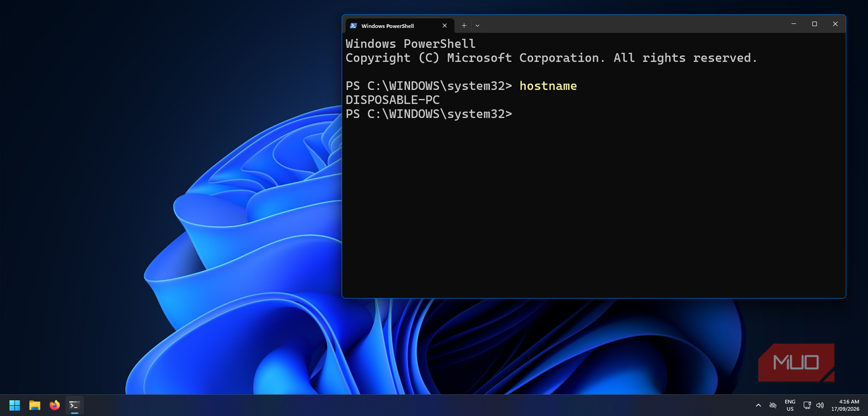Show hidden system tray icons
This screenshot has height=416, width=868.
[x=758, y=405]
